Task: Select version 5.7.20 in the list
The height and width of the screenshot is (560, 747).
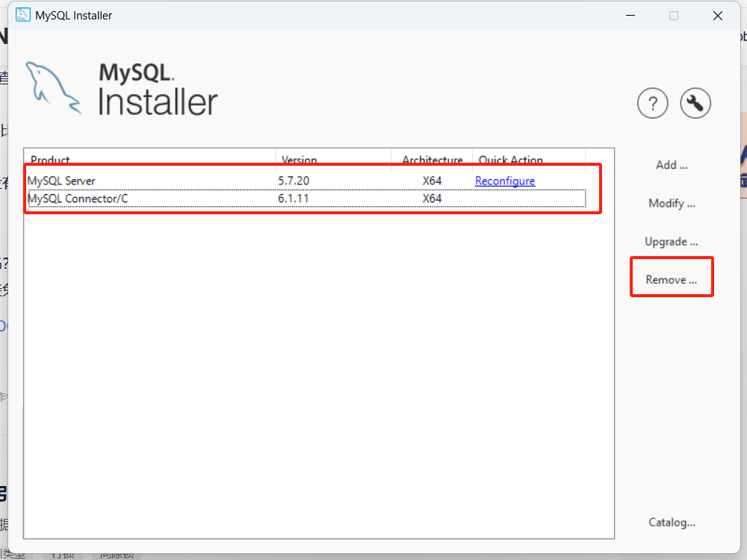Action: pos(297,181)
